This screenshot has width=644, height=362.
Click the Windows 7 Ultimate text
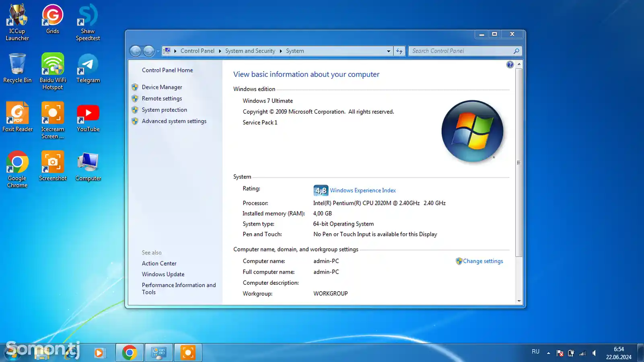coord(267,101)
